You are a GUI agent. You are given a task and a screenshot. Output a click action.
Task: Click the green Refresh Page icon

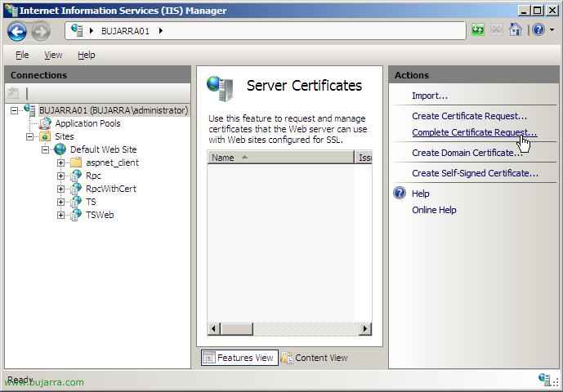[x=477, y=30]
